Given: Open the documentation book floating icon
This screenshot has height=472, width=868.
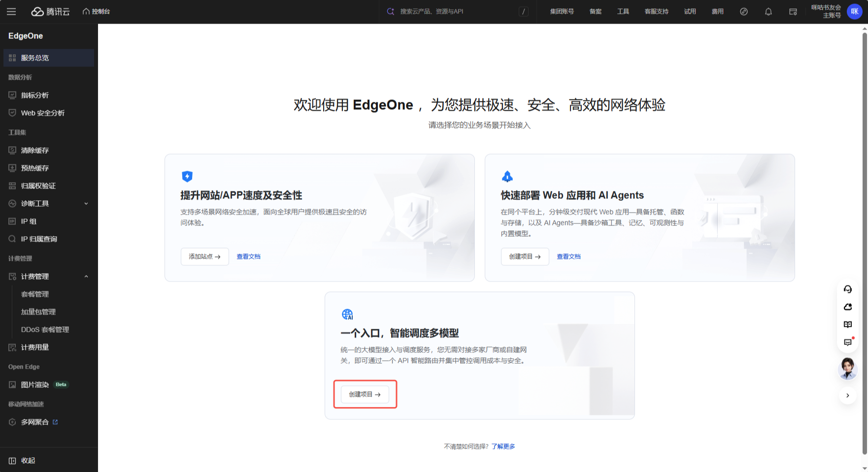Looking at the screenshot, I should 848,325.
